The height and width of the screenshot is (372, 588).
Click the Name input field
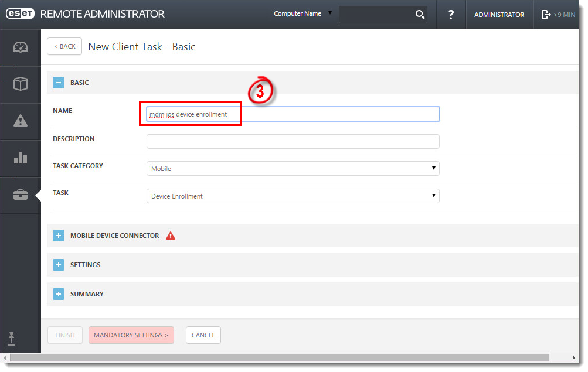pyautogui.click(x=293, y=114)
